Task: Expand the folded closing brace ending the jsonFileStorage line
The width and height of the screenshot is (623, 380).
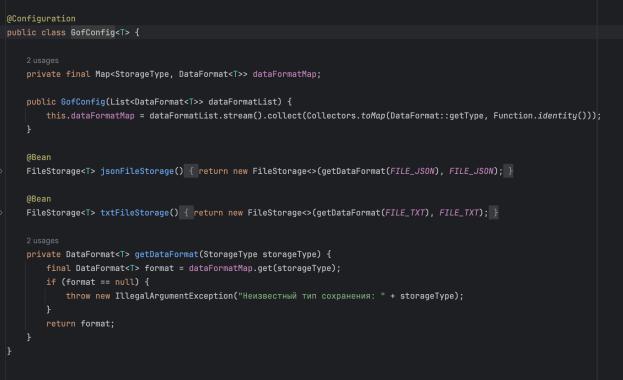Action: coord(508,171)
